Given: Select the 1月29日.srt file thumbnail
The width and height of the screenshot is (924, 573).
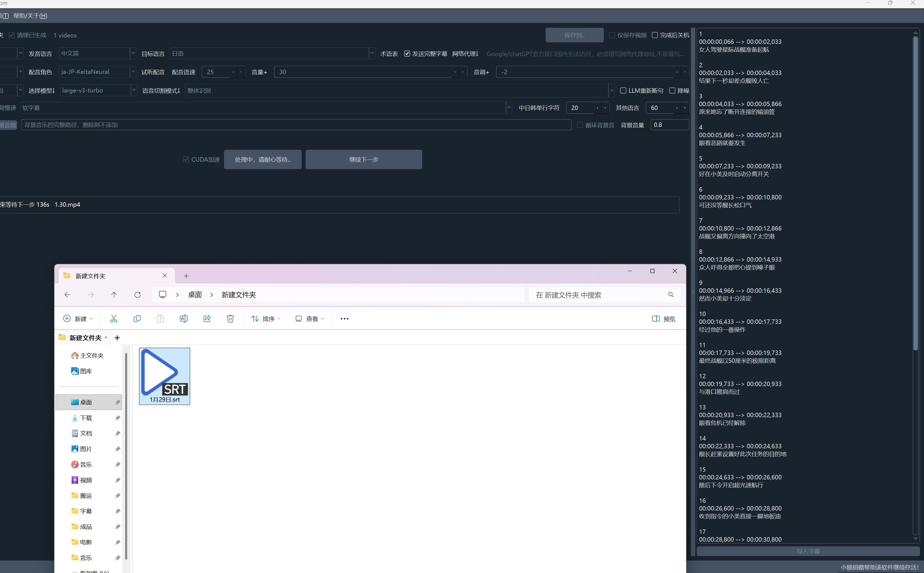Looking at the screenshot, I should click(x=164, y=373).
